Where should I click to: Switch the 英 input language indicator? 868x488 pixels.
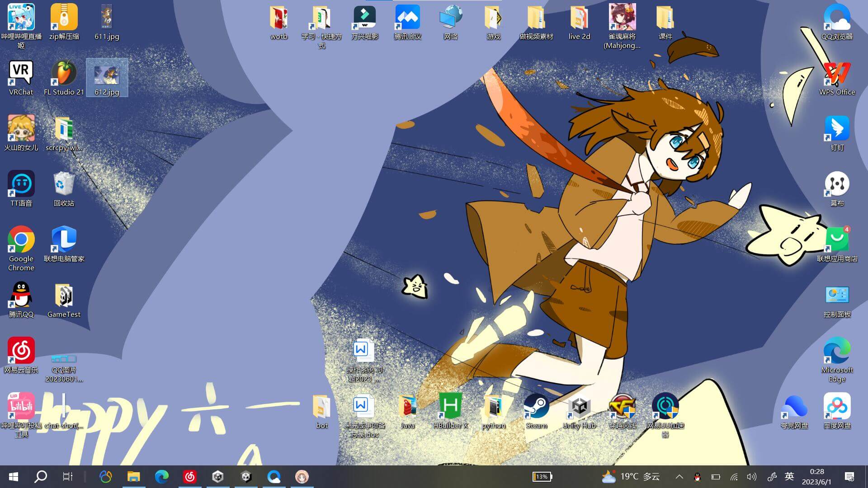(789, 477)
